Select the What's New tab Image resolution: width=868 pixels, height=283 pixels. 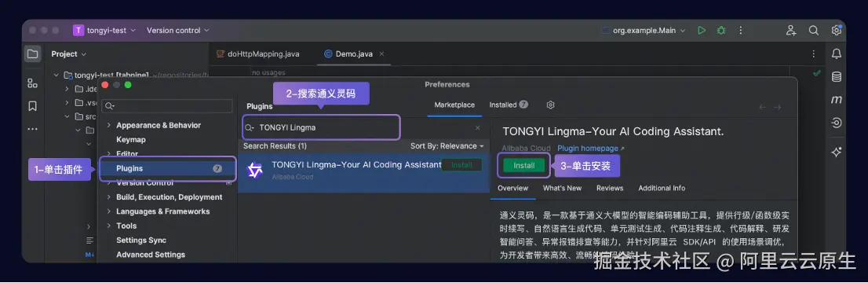(562, 188)
